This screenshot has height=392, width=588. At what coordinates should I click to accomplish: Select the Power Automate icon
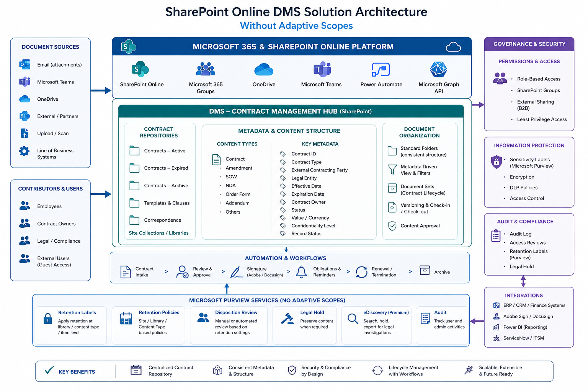[381, 70]
